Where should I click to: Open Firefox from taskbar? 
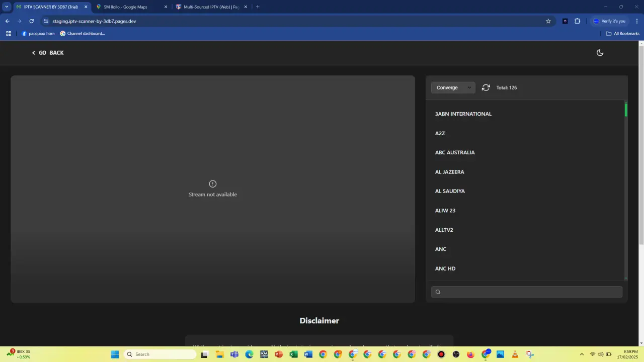pos(471,354)
